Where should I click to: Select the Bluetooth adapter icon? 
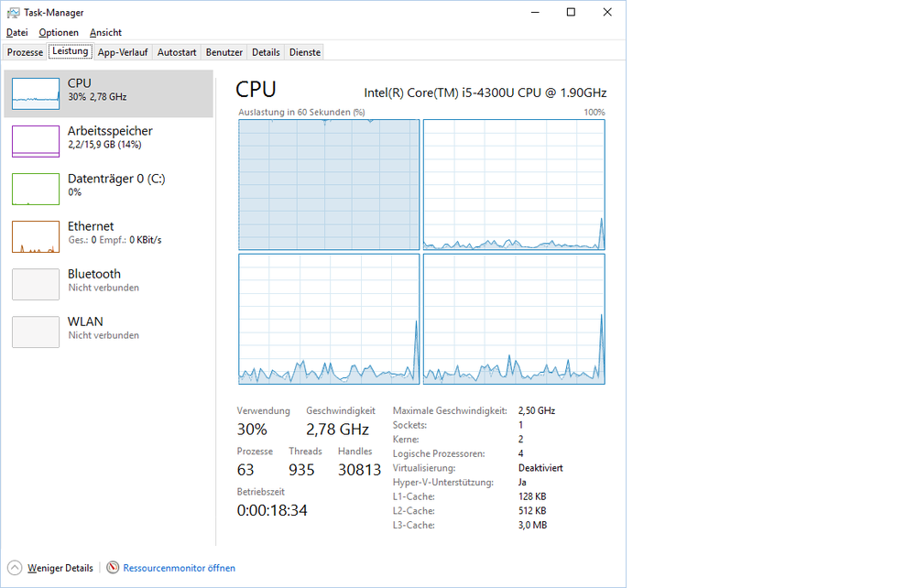[x=36, y=284]
